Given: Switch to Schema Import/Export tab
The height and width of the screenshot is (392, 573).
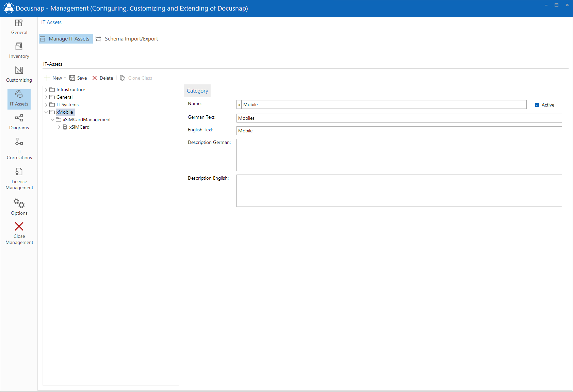Looking at the screenshot, I should point(127,39).
